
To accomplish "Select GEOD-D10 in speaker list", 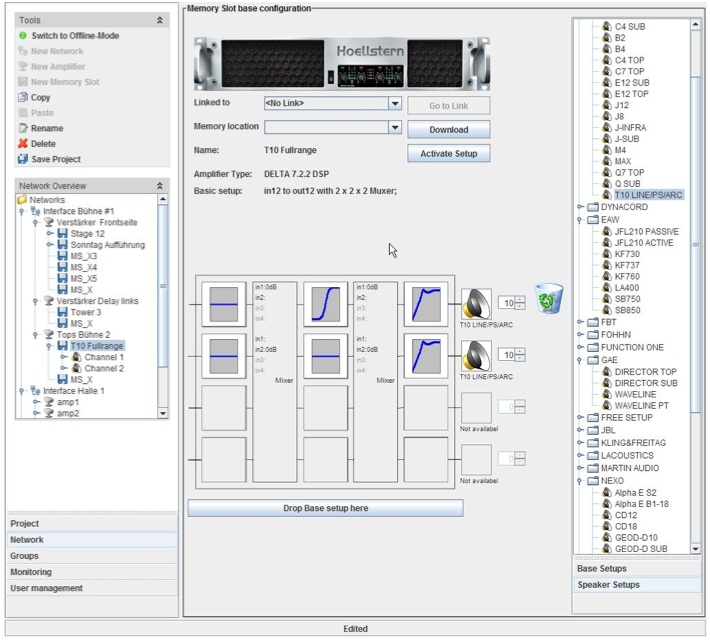I will pos(636,538).
